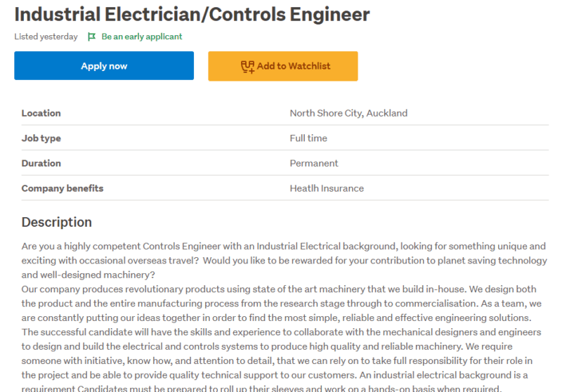This screenshot has width=562, height=392.
Task: Select the Job type row label
Action: (41, 138)
